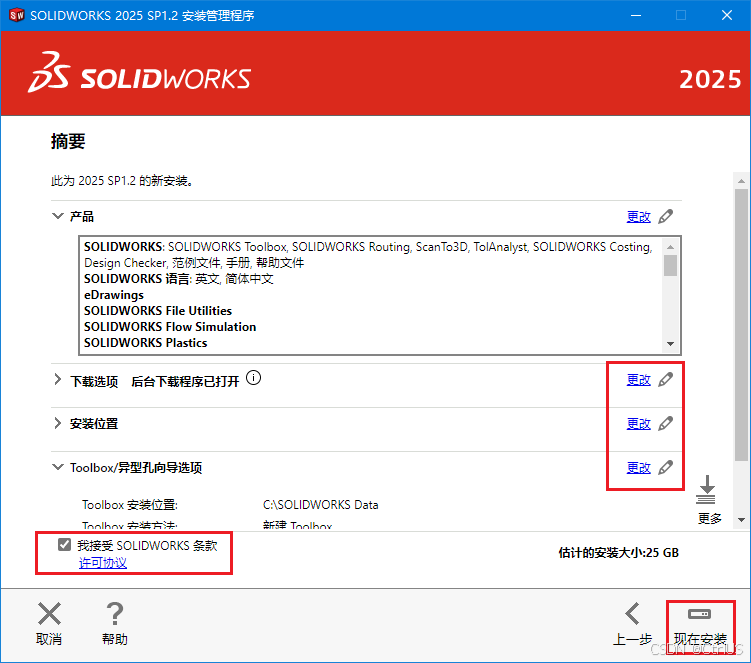751x663 pixels.
Task: Click product list scrollbar down arrow
Action: tap(670, 343)
